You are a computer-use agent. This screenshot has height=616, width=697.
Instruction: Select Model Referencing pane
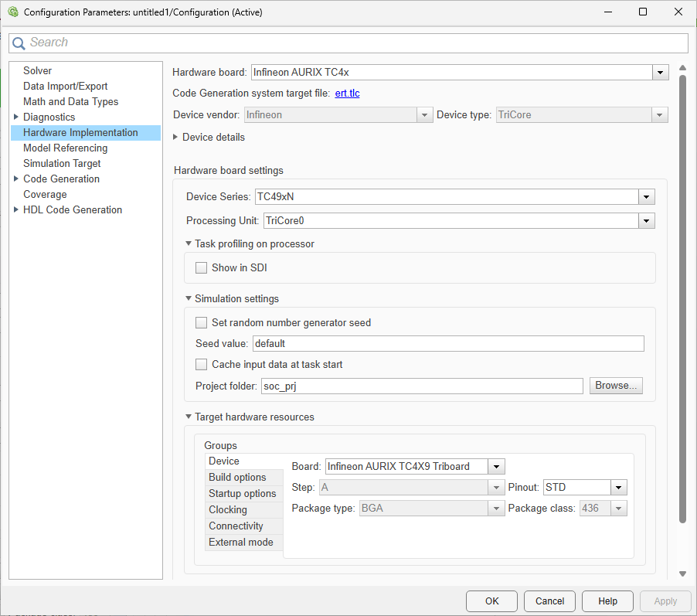66,148
